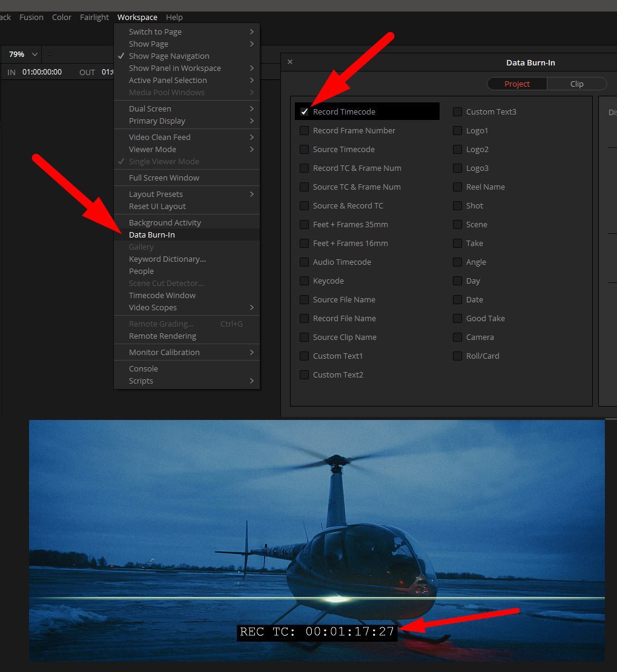This screenshot has height=672, width=617.
Task: Check Source Clip Name option
Action: [305, 338]
